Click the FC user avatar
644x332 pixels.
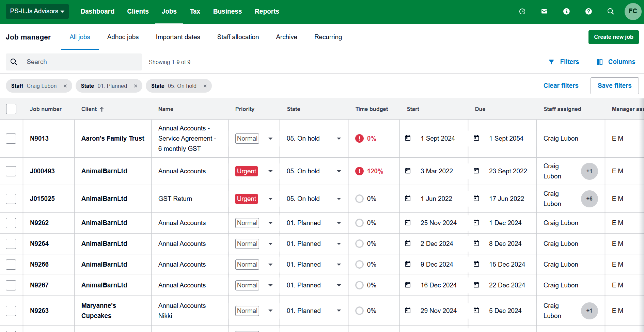pyautogui.click(x=633, y=11)
